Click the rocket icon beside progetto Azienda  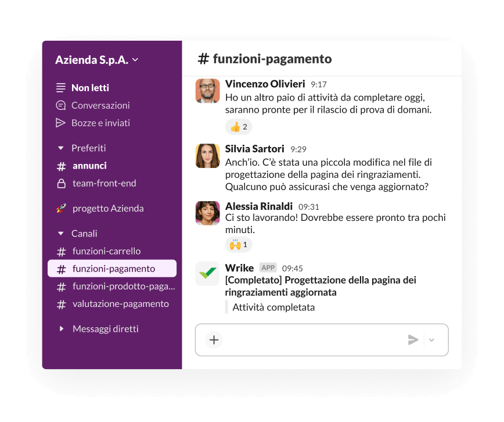[x=61, y=208]
